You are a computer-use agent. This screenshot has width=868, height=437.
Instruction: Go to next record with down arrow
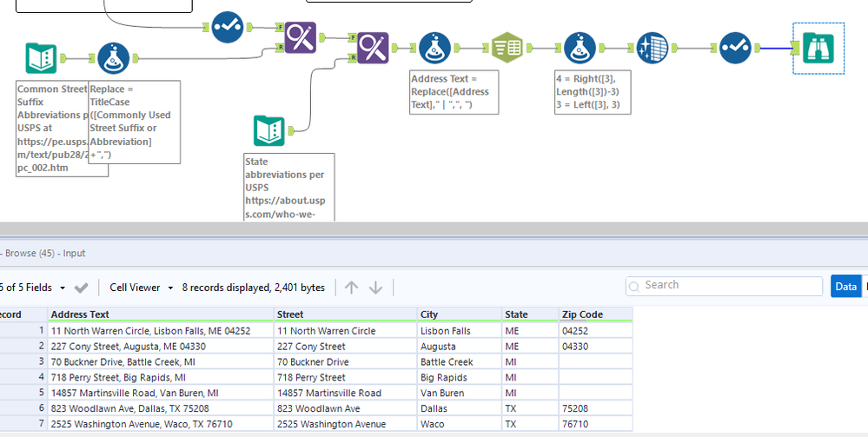[x=376, y=288]
